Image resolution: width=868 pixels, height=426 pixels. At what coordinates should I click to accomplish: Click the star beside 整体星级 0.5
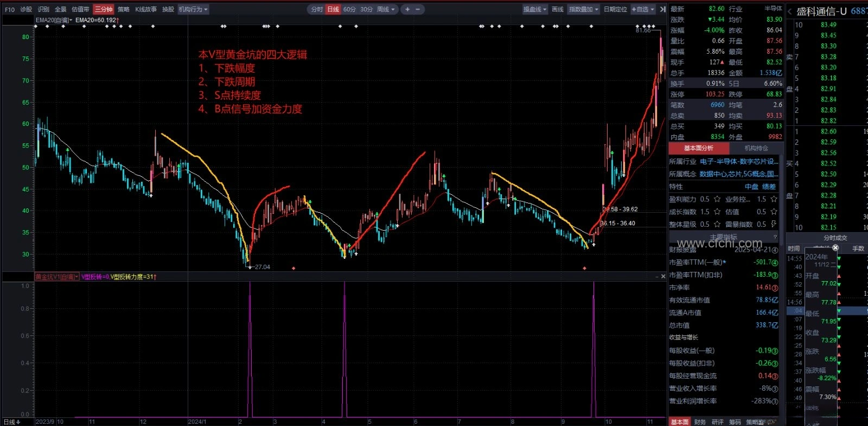(x=717, y=224)
